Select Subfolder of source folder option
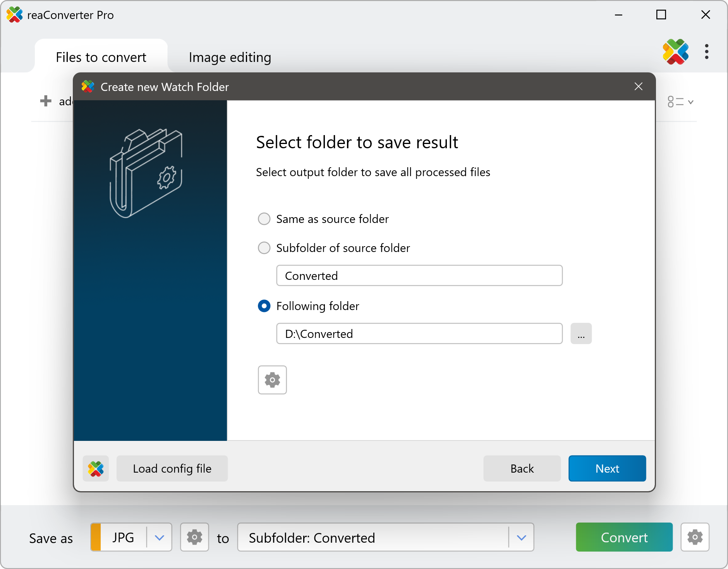Image resolution: width=728 pixels, height=569 pixels. point(264,248)
